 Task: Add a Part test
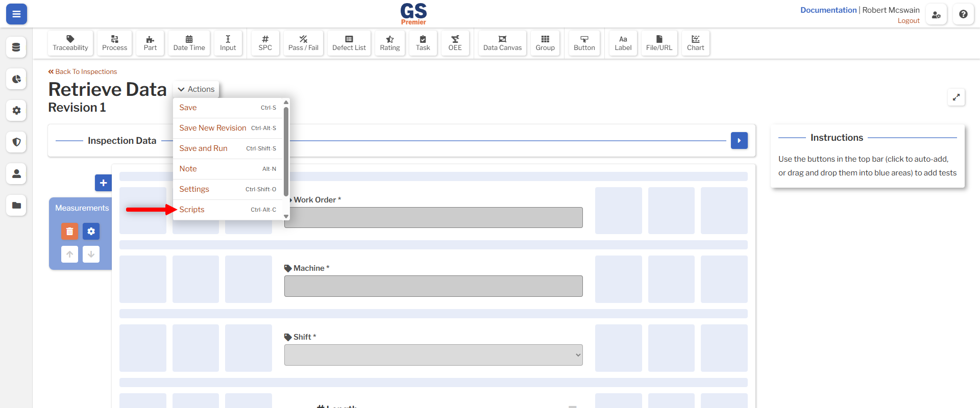click(150, 43)
